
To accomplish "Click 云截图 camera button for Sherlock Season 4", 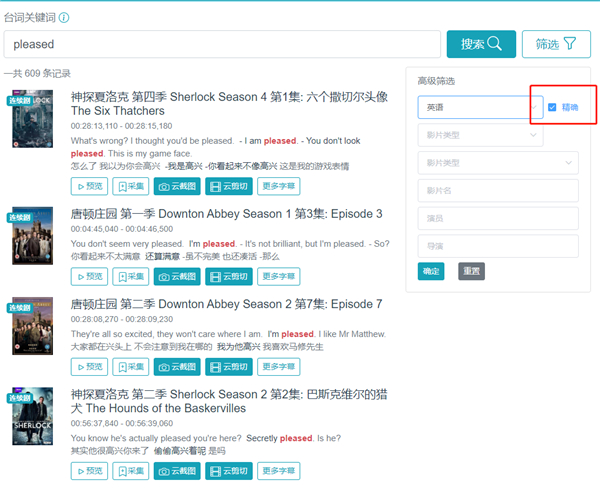I will tap(177, 186).
